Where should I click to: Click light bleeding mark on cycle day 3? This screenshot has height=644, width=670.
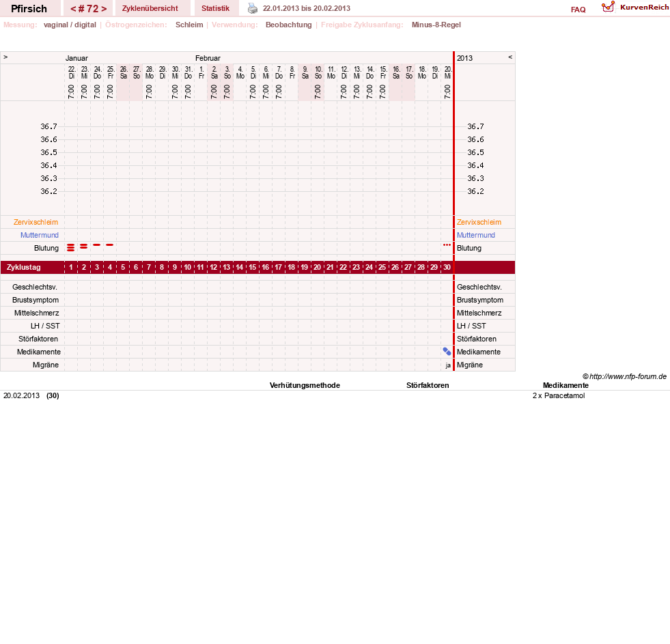pyautogui.click(x=96, y=245)
